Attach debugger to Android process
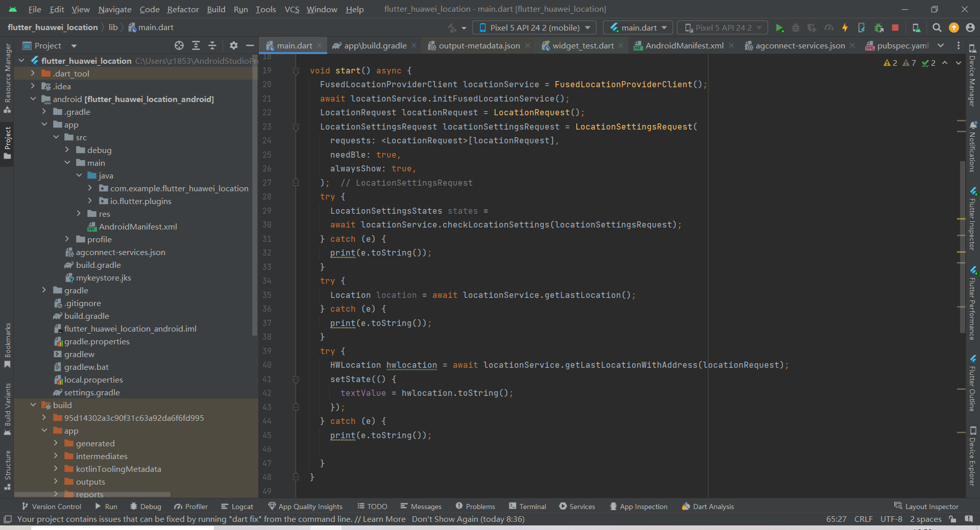 click(x=878, y=28)
